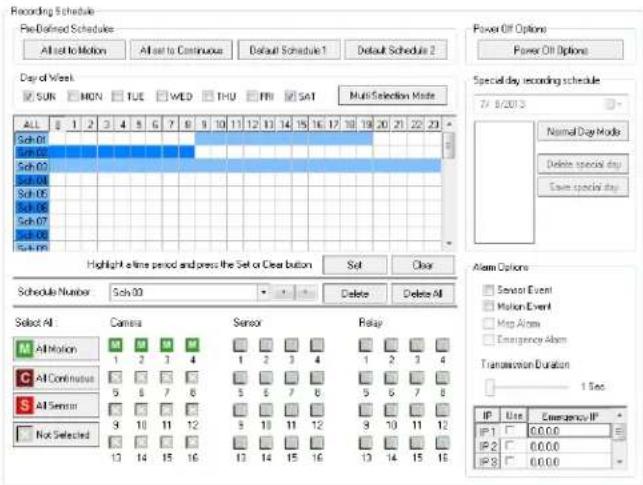The height and width of the screenshot is (485, 643).
Task: Click the All Motion select button
Action: [x=56, y=349]
